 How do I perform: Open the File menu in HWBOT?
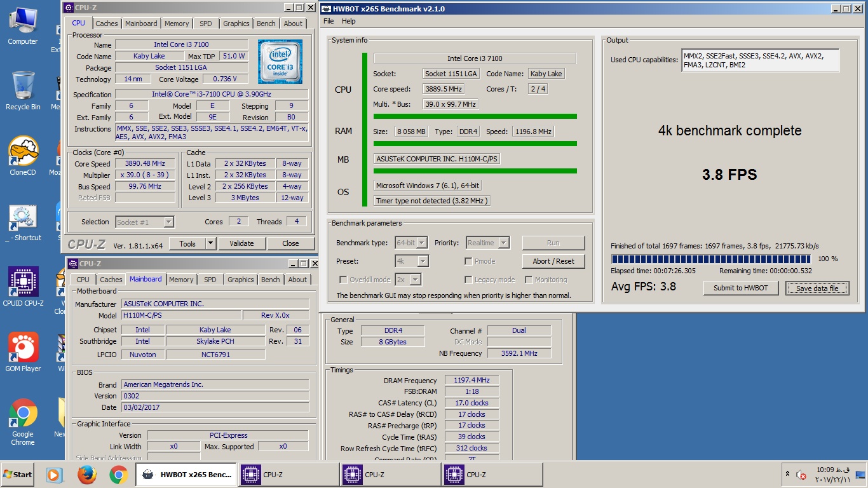coord(329,21)
